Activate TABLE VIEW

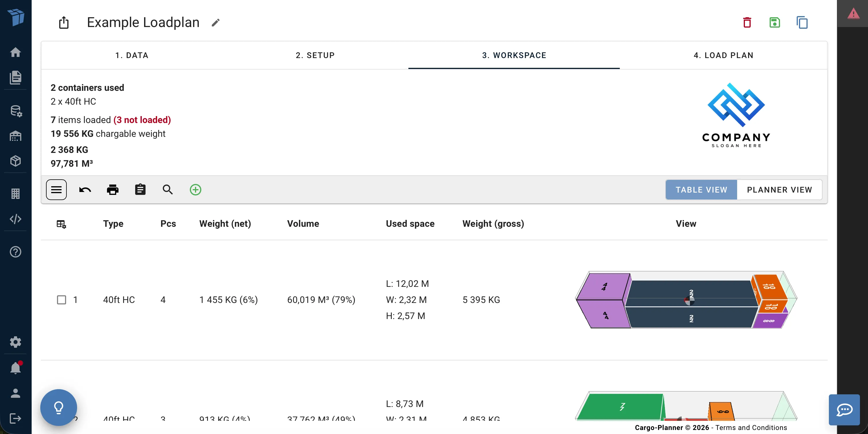tap(701, 190)
